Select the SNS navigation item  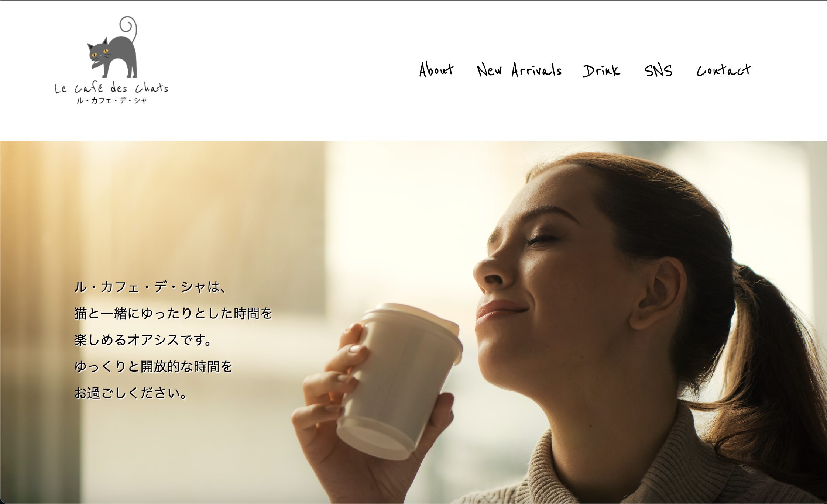[x=658, y=70]
